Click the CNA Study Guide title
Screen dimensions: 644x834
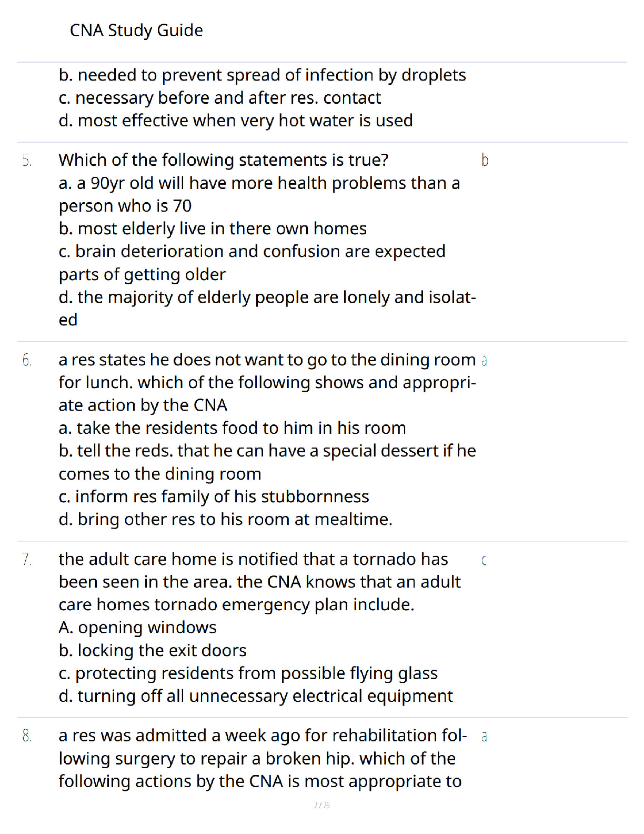click(136, 31)
